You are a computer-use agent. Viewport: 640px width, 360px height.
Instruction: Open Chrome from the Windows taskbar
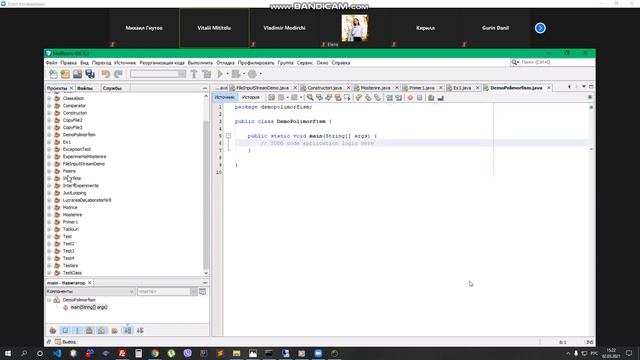click(155, 353)
